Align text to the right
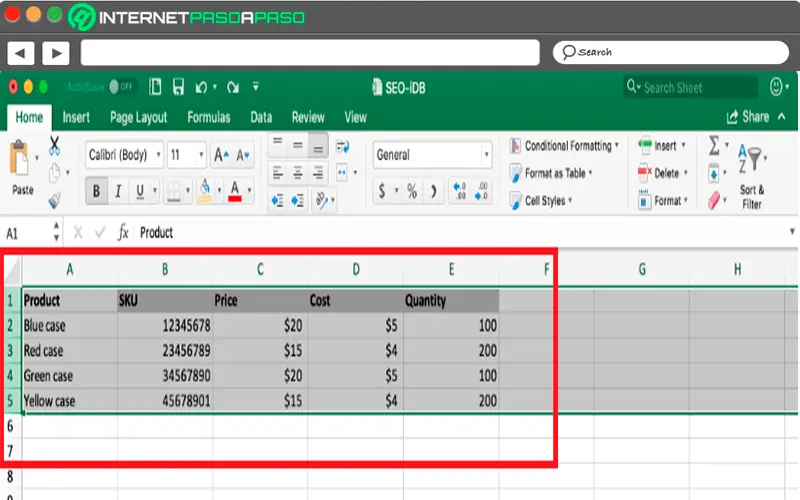800x500 pixels. point(318,173)
